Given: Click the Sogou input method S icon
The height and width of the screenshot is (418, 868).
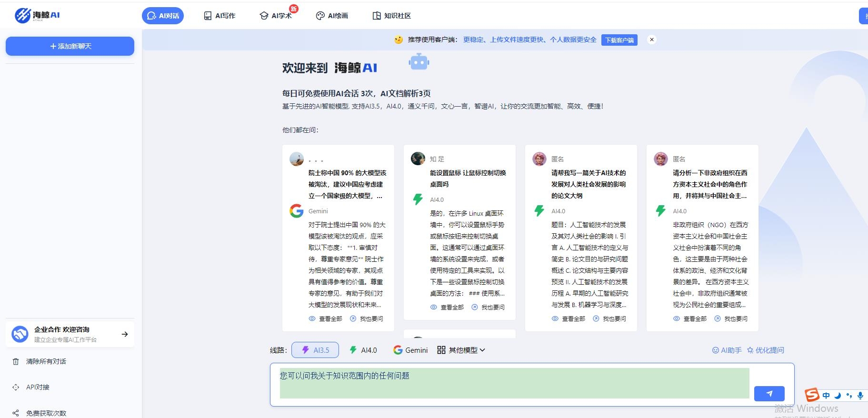Looking at the screenshot, I should pos(812,395).
